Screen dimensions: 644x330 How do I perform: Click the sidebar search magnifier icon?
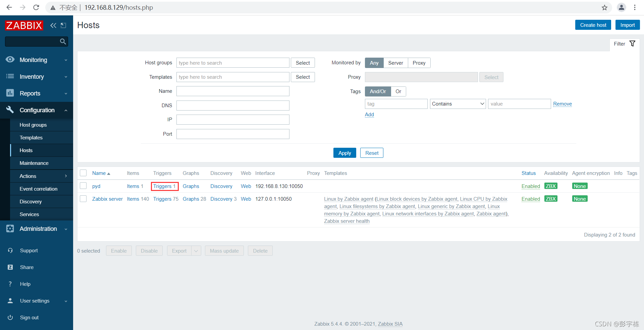pos(63,42)
